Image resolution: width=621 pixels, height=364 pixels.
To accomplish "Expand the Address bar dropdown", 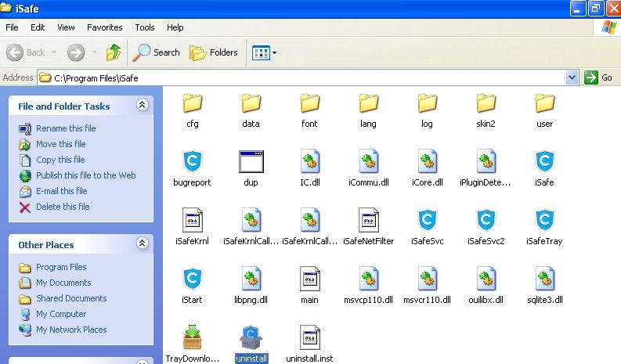I will point(572,77).
